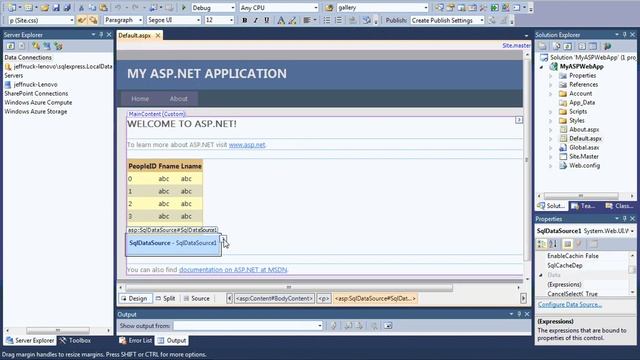The height and width of the screenshot is (360, 640).
Task: Click the Find in Files icon beside the gallery box
Action: click(329, 8)
